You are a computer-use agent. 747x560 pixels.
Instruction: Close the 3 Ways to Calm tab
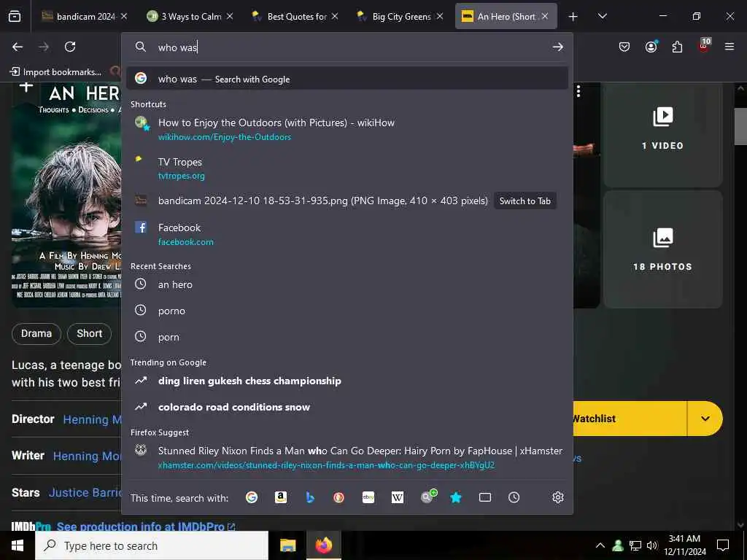[230, 16]
